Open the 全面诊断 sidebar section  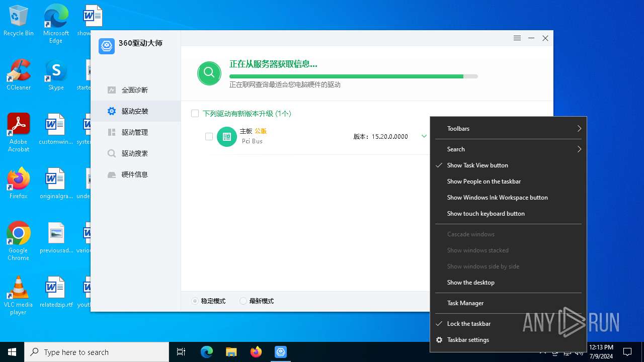tap(135, 90)
